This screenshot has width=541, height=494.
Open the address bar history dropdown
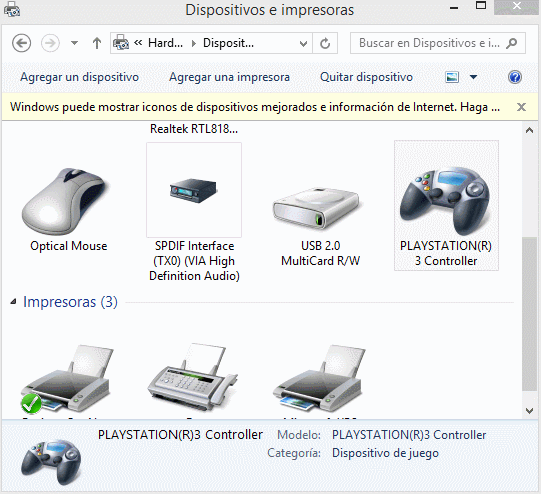coord(303,43)
